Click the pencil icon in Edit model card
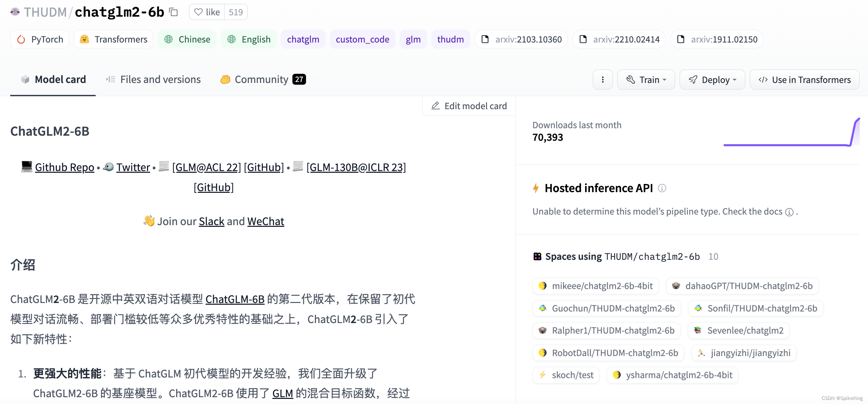868x404 pixels. click(x=435, y=106)
